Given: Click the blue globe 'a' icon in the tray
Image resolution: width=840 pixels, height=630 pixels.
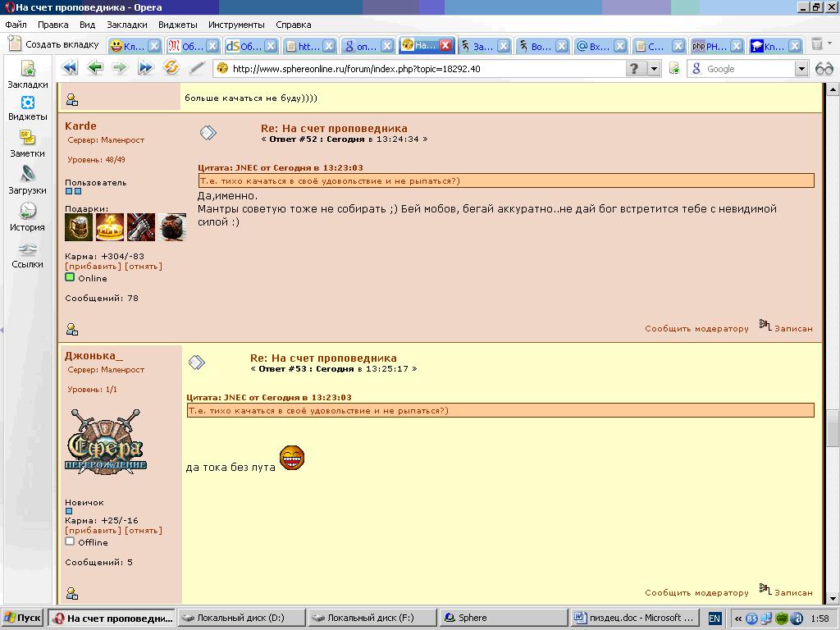Looking at the screenshot, I should 797,619.
